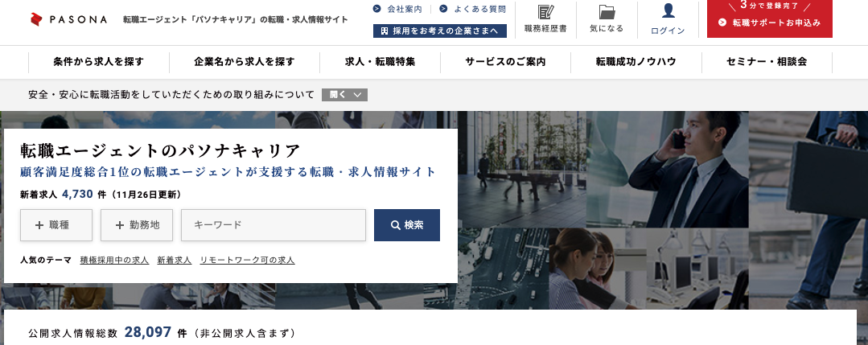The image size is (868, 345).
Task: Click the site tagline 転職・求人情報サイト text
Action: [235, 20]
